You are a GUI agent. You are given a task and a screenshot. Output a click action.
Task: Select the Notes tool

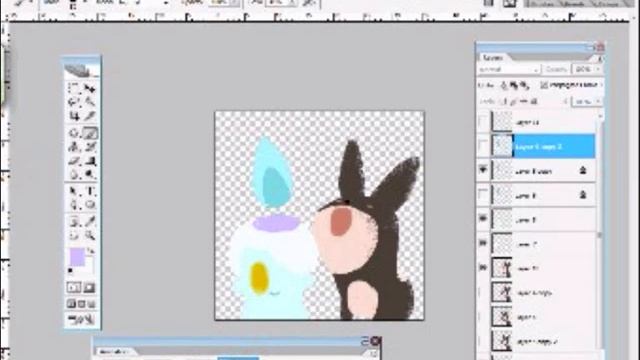pyautogui.click(x=74, y=222)
